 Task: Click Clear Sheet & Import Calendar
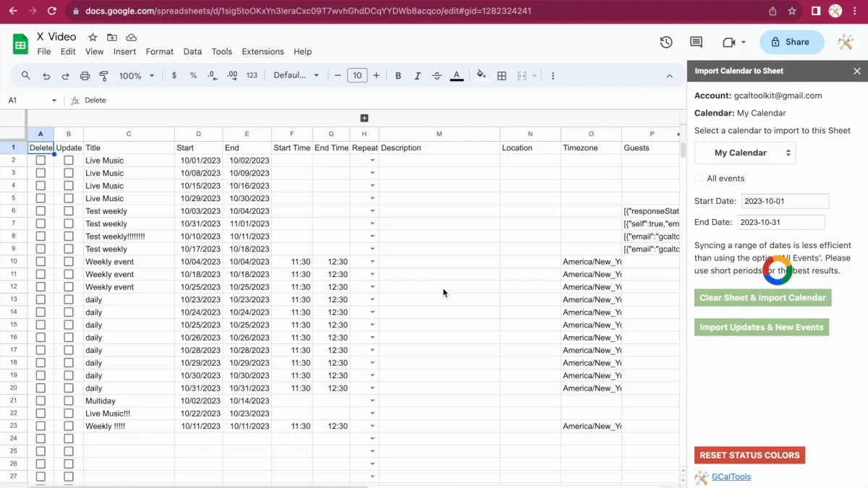click(762, 298)
